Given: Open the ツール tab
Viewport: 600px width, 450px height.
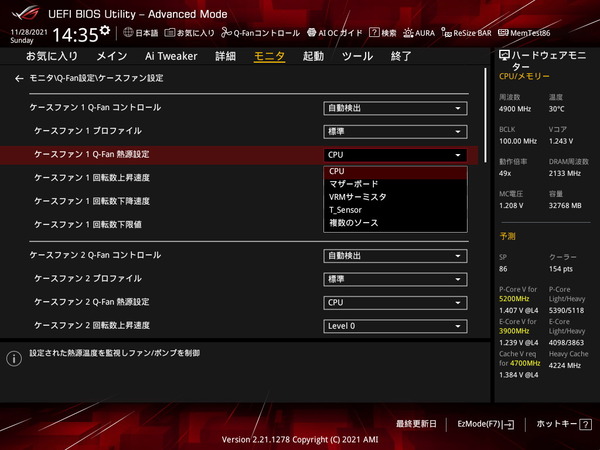Looking at the screenshot, I should point(357,56).
